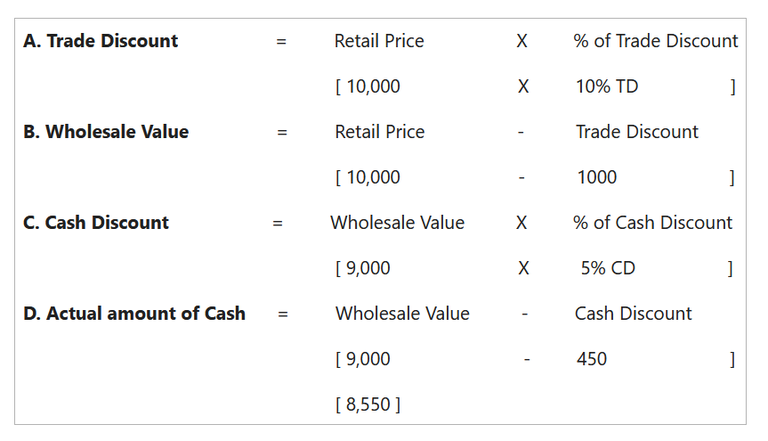The width and height of the screenshot is (768, 441).
Task: Select the "% of Trade Discount" text
Action: click(x=655, y=41)
